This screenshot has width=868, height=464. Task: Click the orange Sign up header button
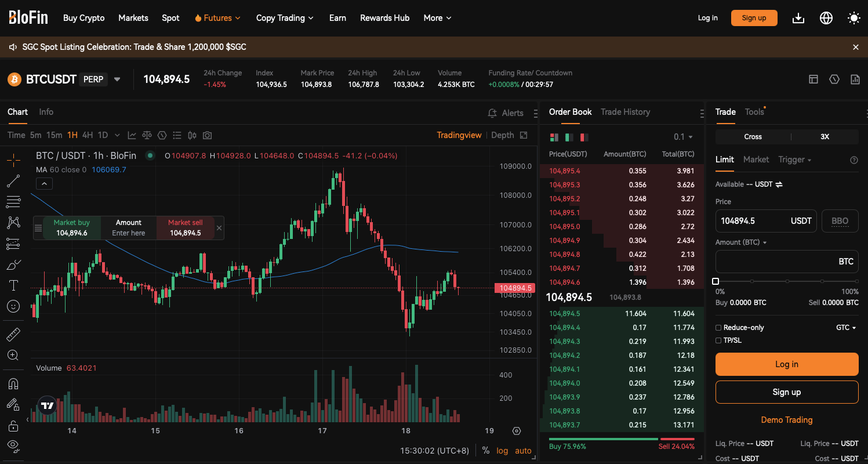tap(754, 18)
